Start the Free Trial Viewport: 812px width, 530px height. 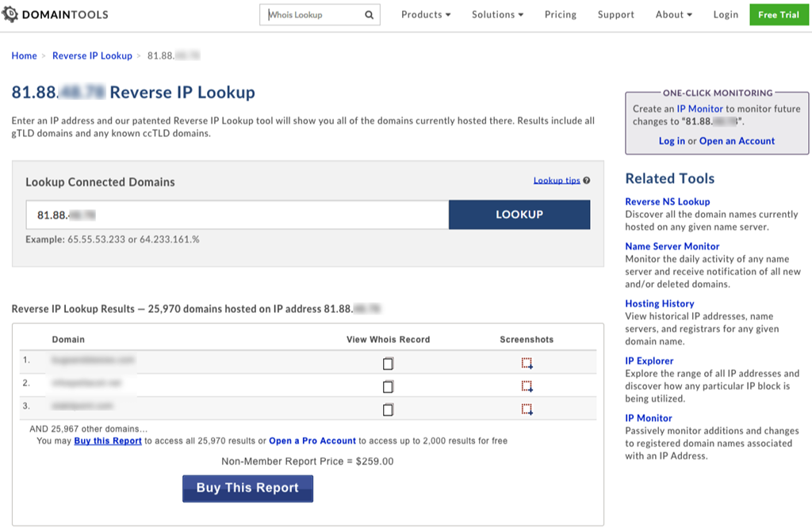point(779,14)
